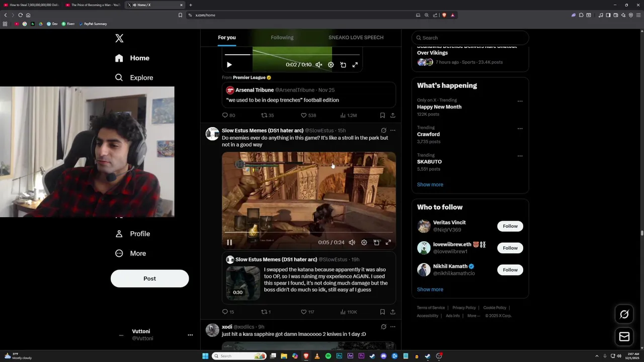Follow Veritas Vincit
Screen dimensions: 644x362
(x=510, y=226)
